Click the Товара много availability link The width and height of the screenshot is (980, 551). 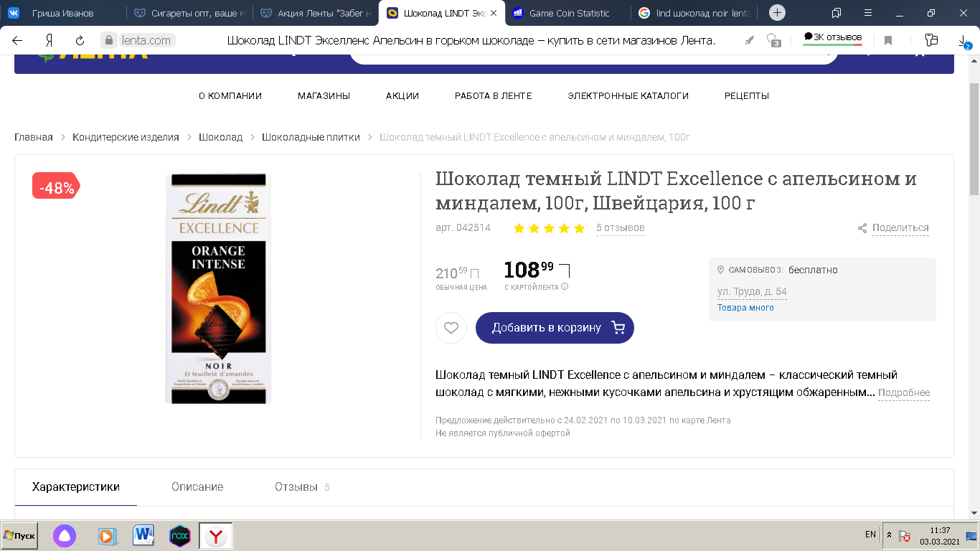pyautogui.click(x=745, y=308)
